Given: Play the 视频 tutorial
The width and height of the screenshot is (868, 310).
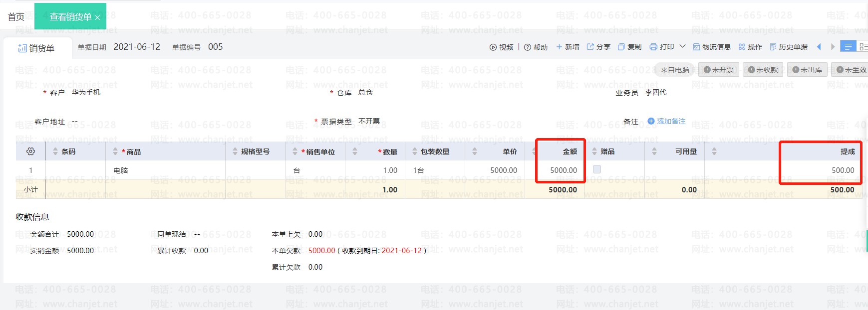Looking at the screenshot, I should click(501, 47).
